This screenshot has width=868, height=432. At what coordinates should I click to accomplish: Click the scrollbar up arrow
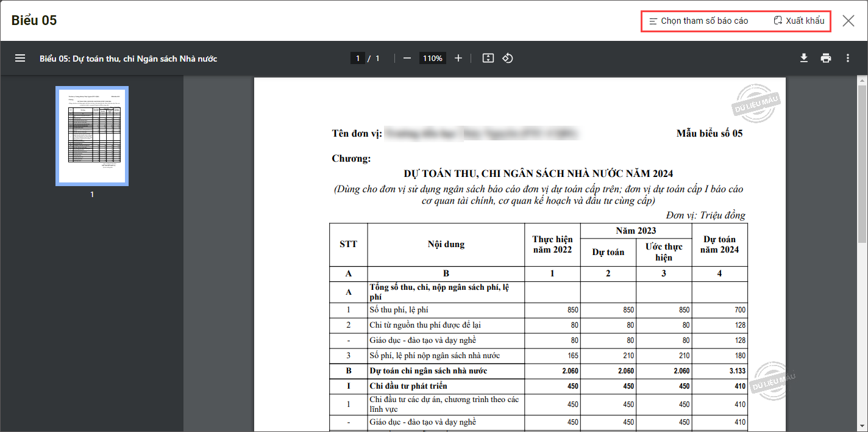coord(862,80)
